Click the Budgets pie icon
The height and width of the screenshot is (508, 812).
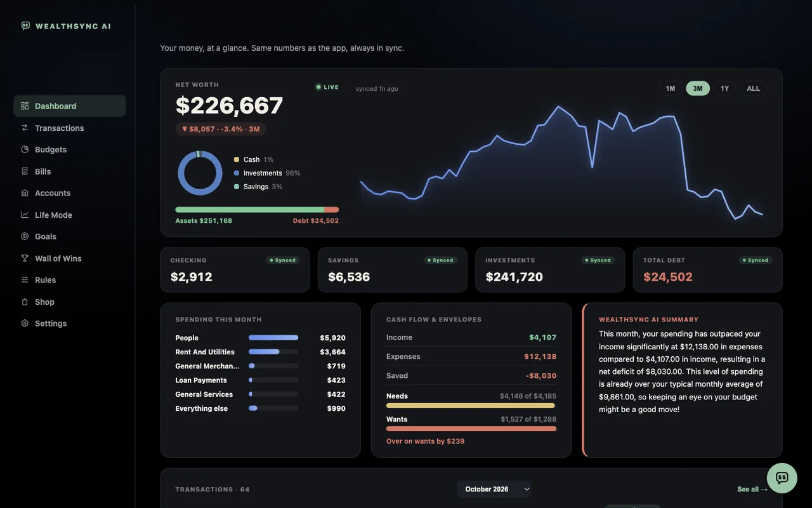25,149
